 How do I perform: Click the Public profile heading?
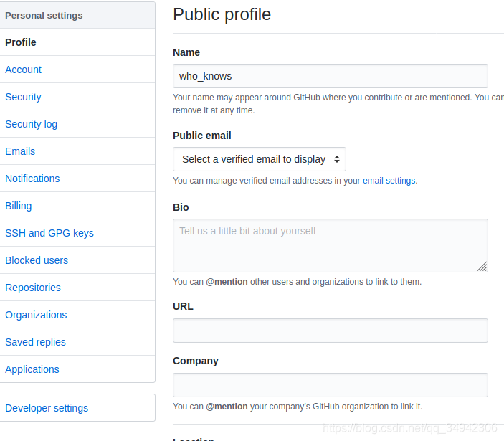tap(222, 14)
